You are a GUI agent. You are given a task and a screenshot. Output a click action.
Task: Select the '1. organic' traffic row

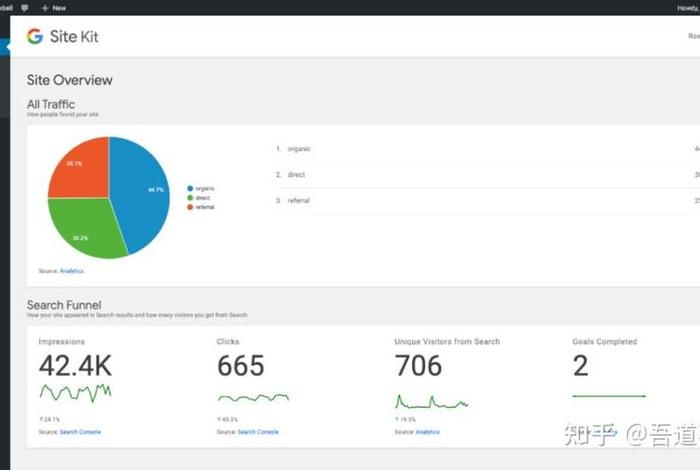coord(488,149)
